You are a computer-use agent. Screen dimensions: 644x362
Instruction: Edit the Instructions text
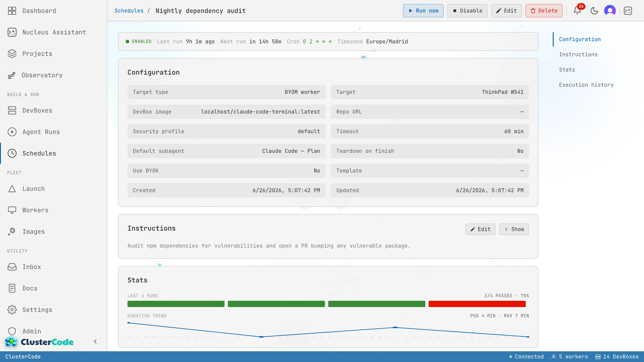tap(480, 229)
